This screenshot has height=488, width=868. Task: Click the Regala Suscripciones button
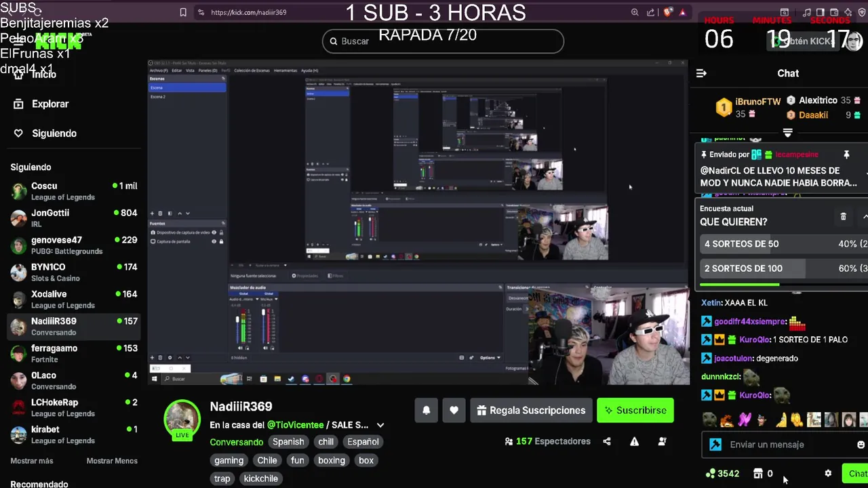click(531, 410)
